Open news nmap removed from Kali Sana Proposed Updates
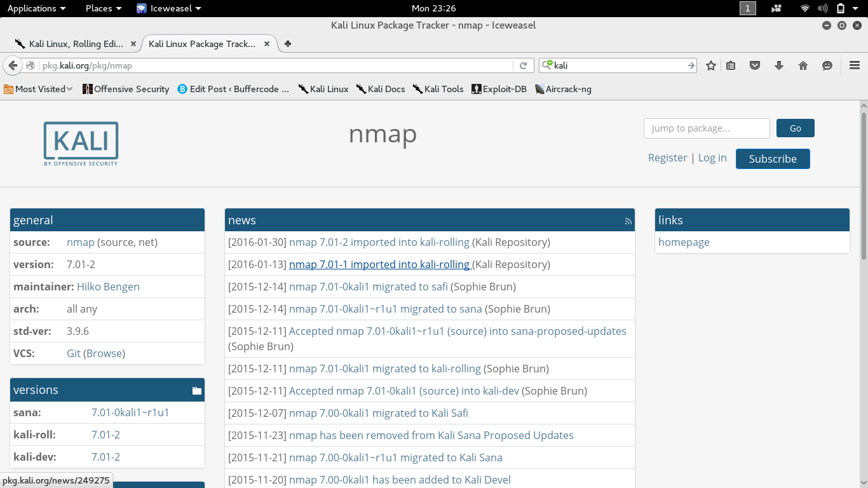 pyautogui.click(x=431, y=435)
